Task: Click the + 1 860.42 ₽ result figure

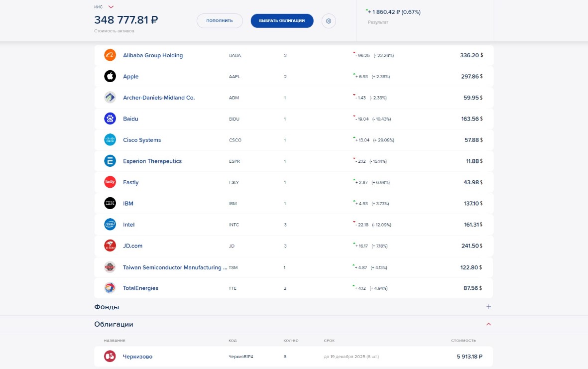Action: 394,12
